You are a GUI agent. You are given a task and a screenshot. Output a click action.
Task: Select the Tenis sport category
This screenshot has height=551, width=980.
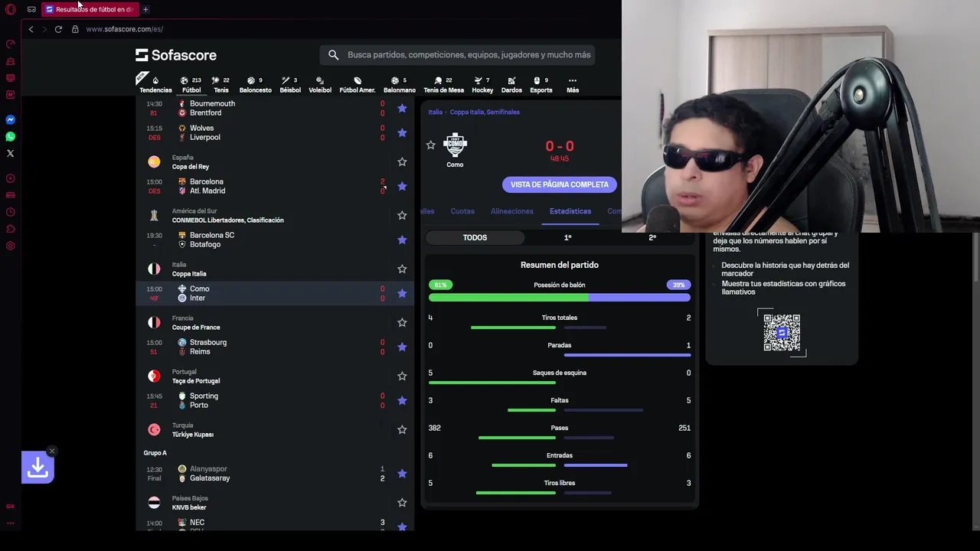click(x=221, y=84)
